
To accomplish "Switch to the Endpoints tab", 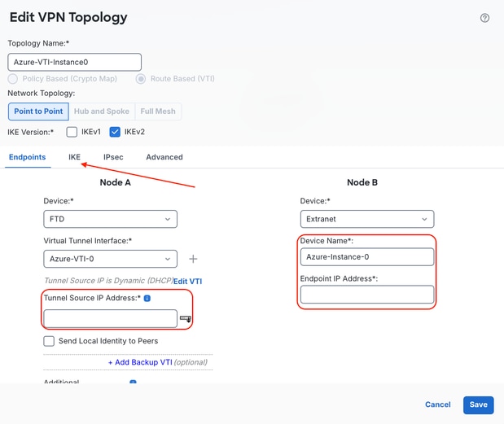I will point(28,157).
